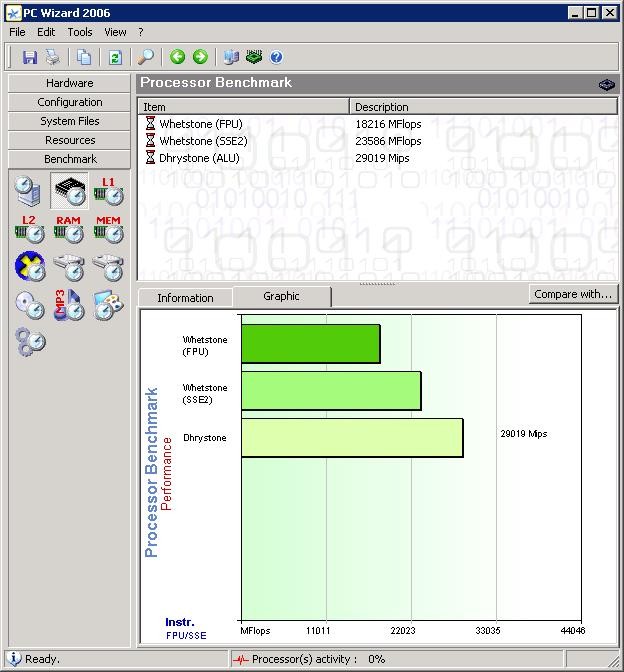Open the Benchmark category

69,159
